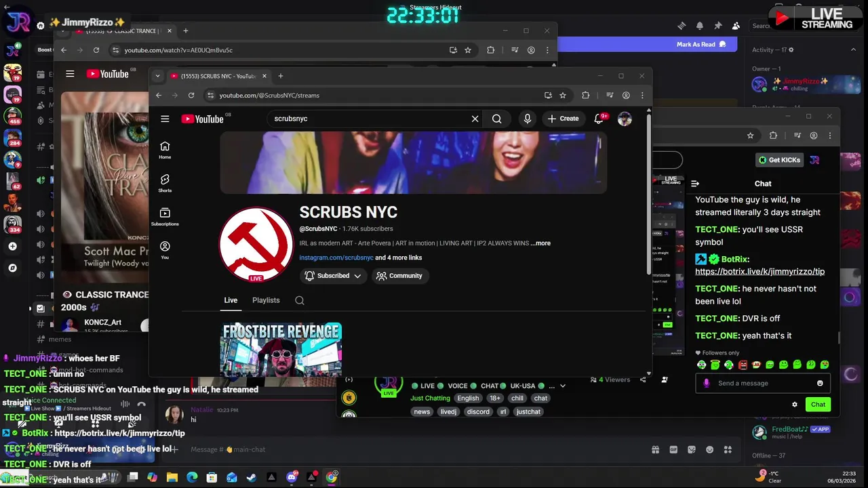Open Discord emoji picker in message bar

(710, 449)
